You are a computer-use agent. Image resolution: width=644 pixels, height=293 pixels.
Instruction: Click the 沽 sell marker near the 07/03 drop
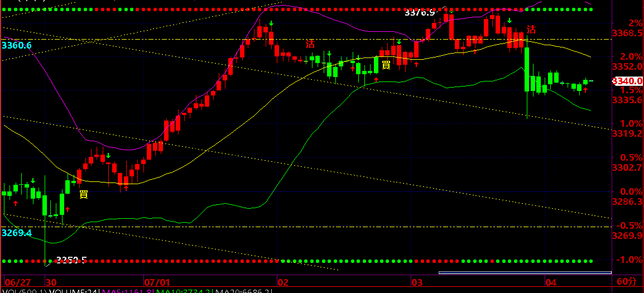point(531,30)
